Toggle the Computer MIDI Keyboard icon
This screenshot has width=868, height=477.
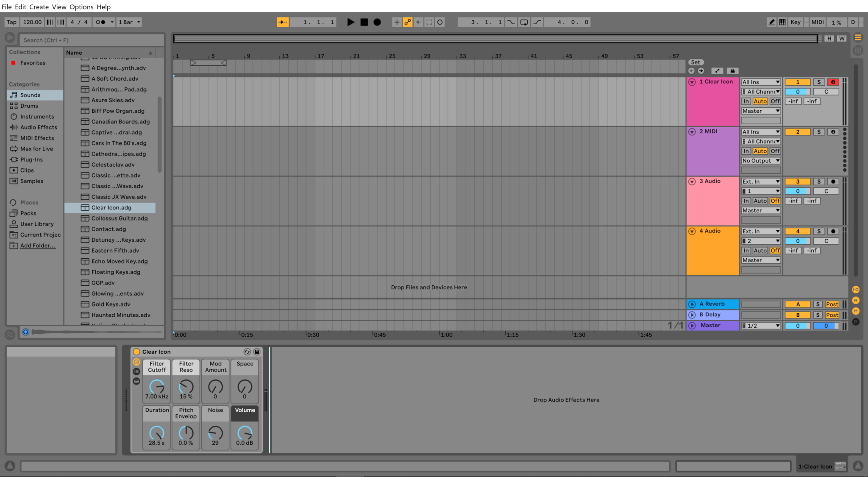(x=782, y=22)
